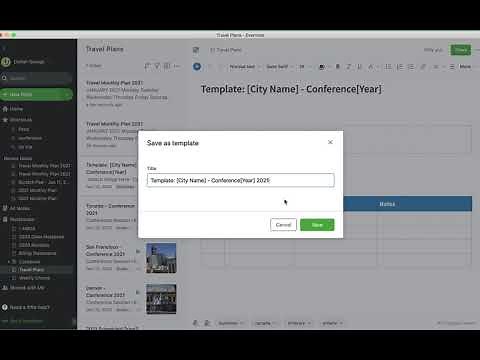Click the Shortcuts star icon

click(x=5, y=120)
